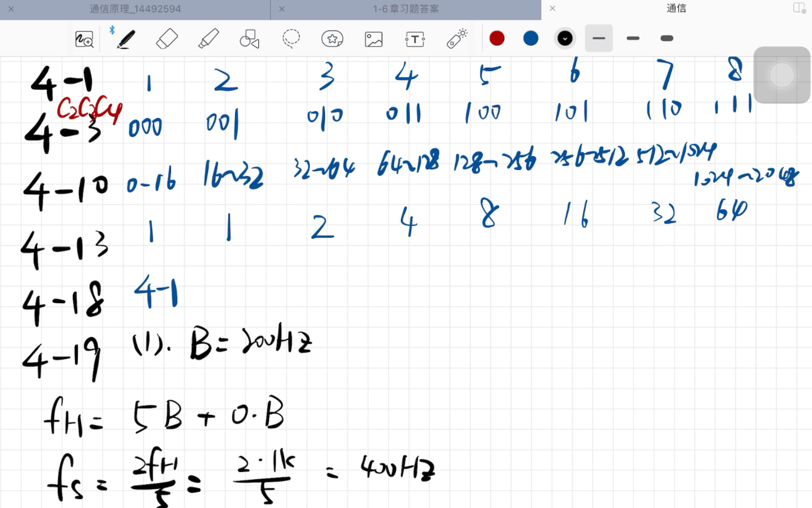Select the thickest stroke width
Viewport: 812px width, 508px height.
(x=667, y=38)
